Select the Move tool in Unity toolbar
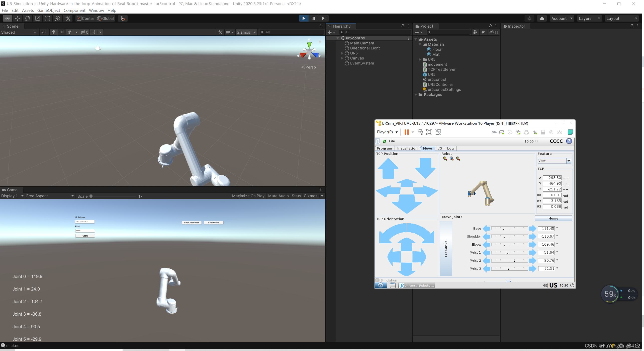The height and width of the screenshot is (351, 644). (17, 18)
